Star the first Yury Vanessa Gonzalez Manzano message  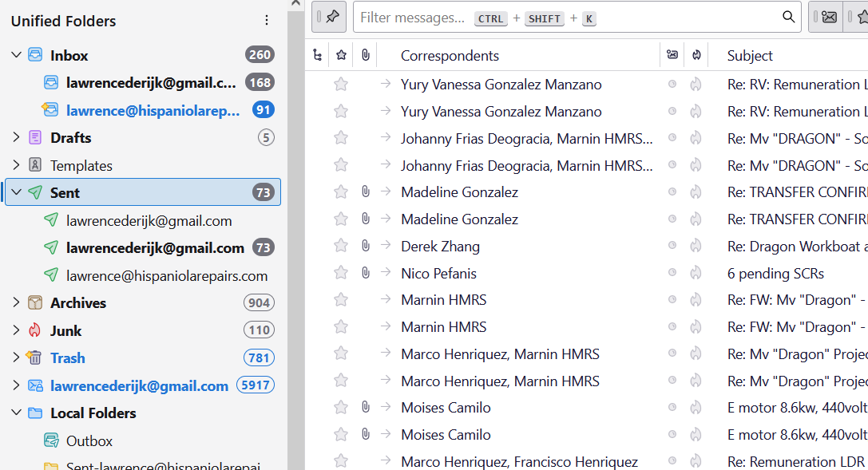click(x=341, y=84)
